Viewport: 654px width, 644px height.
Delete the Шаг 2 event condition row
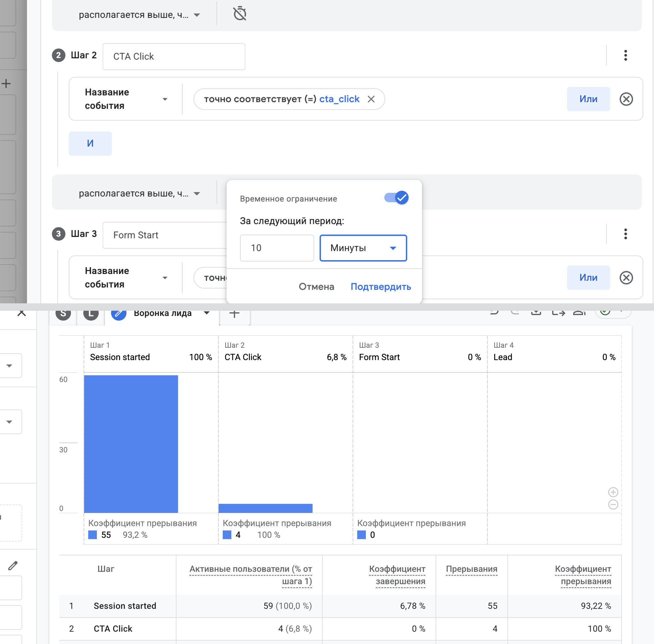pyautogui.click(x=626, y=99)
